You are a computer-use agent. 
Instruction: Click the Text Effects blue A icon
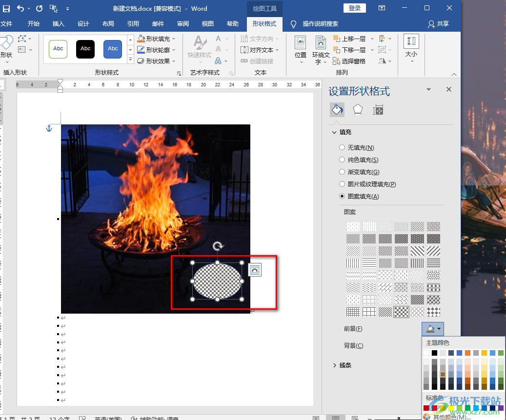tap(218, 60)
